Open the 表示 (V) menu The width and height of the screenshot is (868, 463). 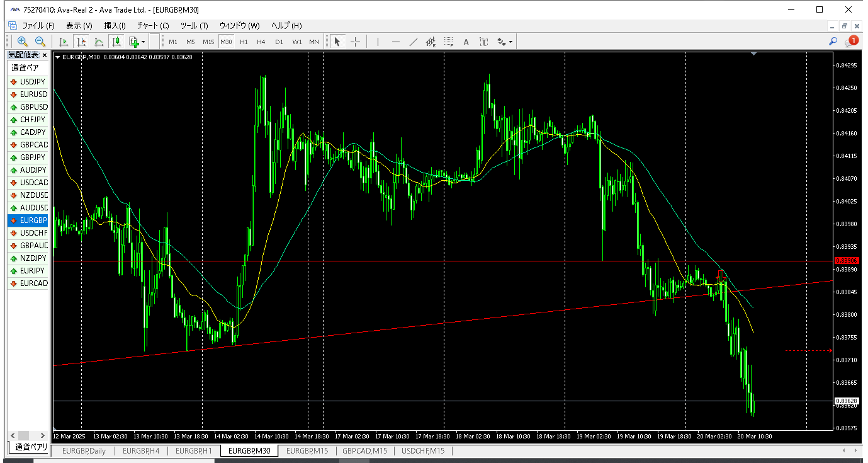click(x=79, y=26)
